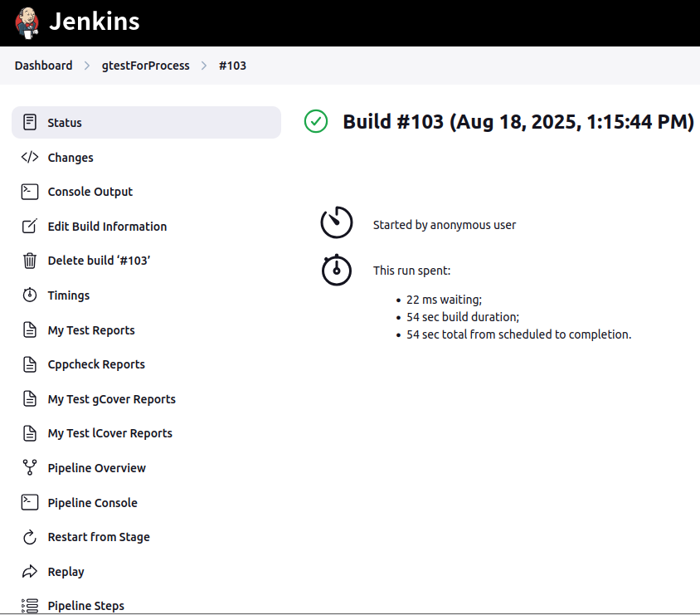Expand the chevron after gtestForProcess breadcrumb
700x615 pixels.
[204, 66]
